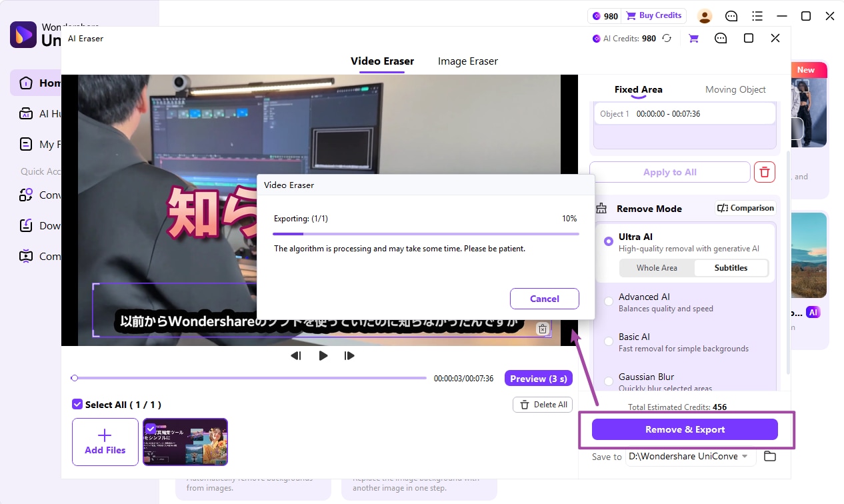Open the My Files sidebar icon
Screen dimensions: 844x504
click(26, 144)
